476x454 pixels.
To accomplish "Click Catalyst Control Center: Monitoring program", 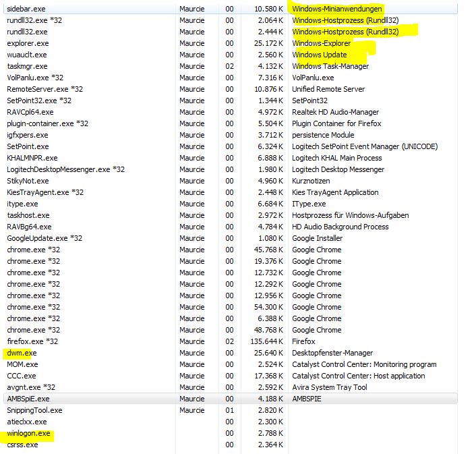I will click(x=364, y=364).
